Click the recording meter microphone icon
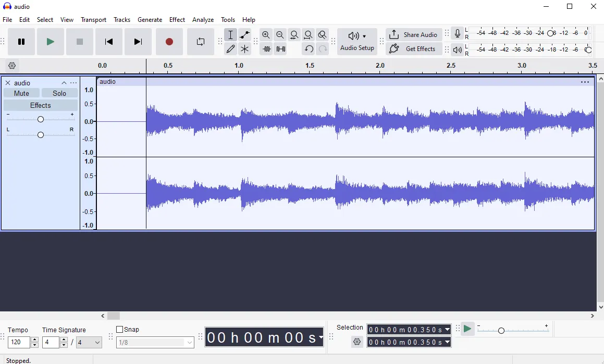Image resolution: width=604 pixels, height=364 pixels. (x=457, y=33)
